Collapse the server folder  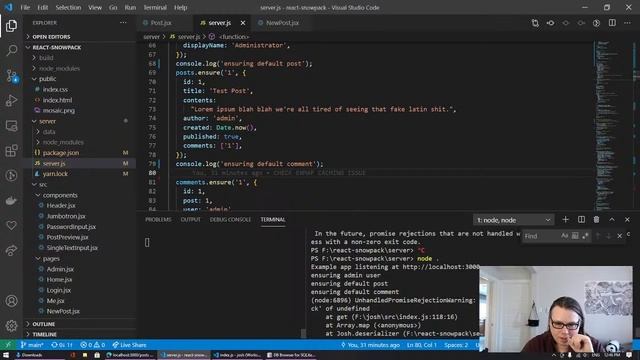80,121
